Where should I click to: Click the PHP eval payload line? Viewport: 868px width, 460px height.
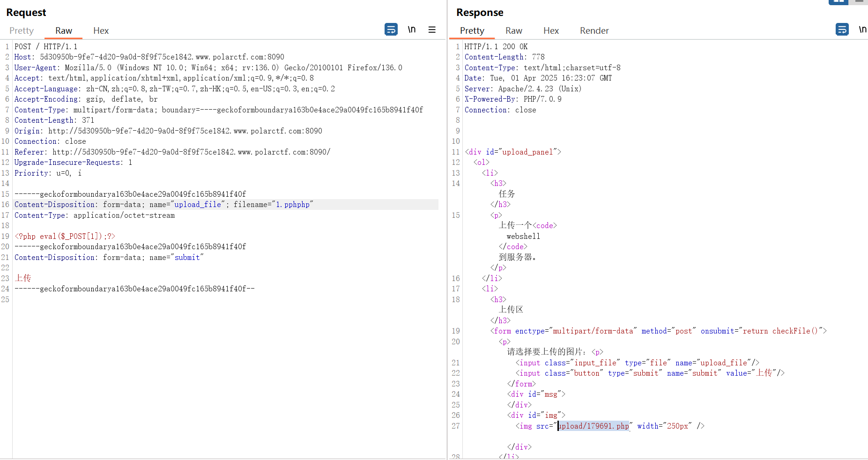pos(65,236)
